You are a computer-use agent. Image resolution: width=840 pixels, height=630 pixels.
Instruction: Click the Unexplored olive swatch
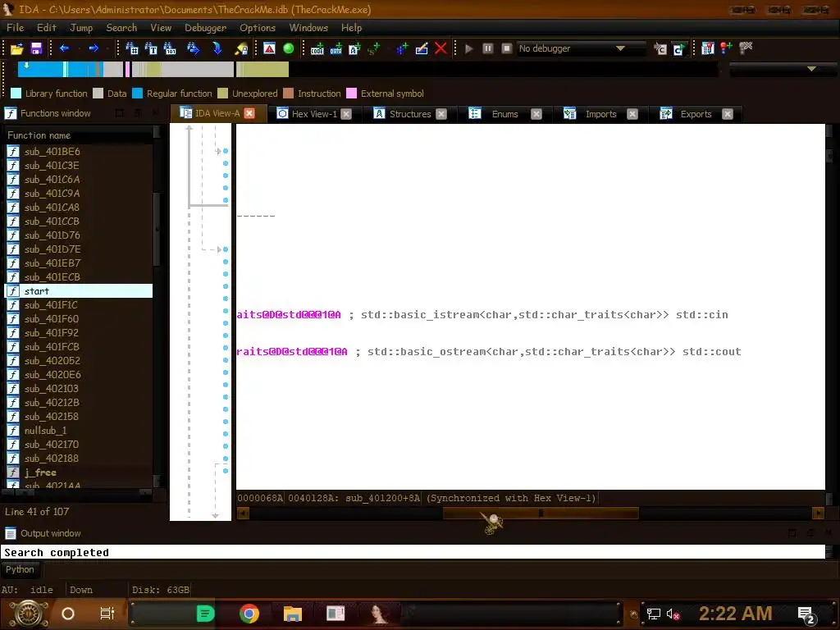223,94
